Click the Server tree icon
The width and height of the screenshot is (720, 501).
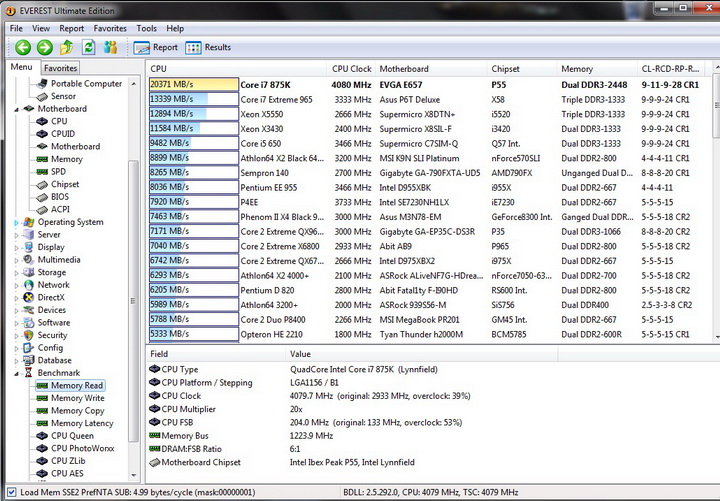click(29, 234)
